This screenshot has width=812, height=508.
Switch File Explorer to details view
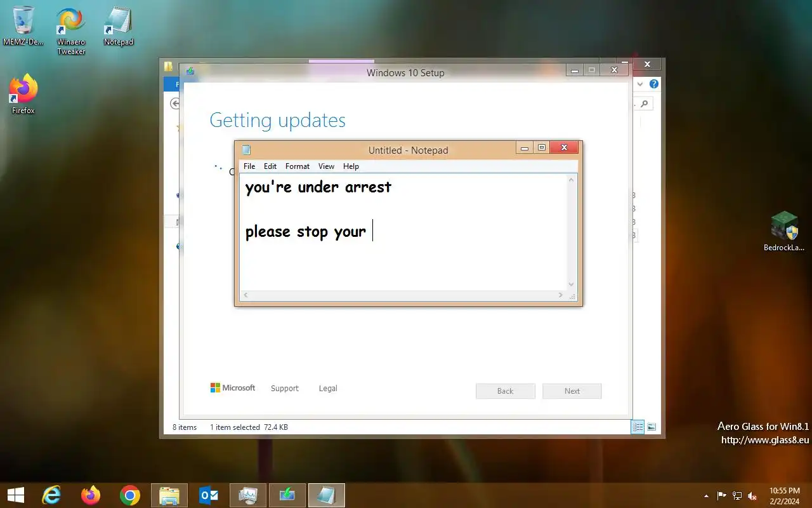(638, 427)
